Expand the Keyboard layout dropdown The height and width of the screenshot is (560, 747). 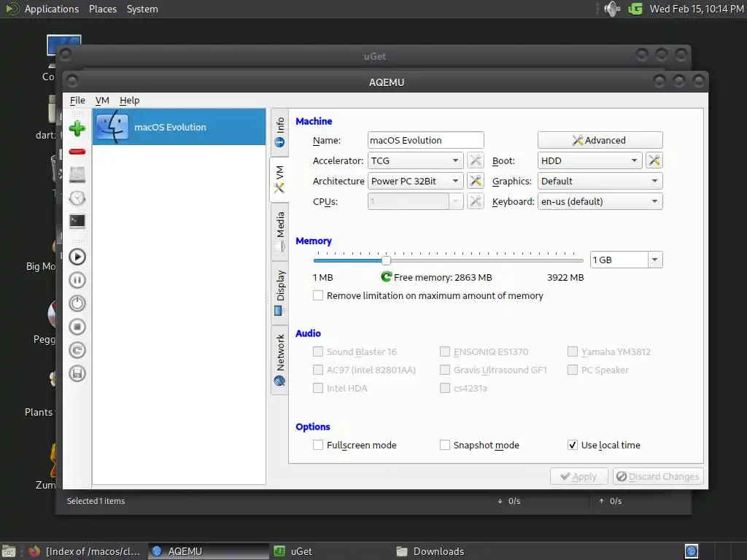point(600,201)
